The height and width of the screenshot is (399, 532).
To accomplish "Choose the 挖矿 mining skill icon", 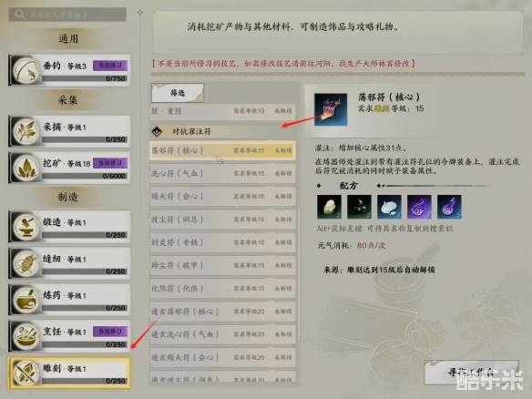I will (25, 168).
